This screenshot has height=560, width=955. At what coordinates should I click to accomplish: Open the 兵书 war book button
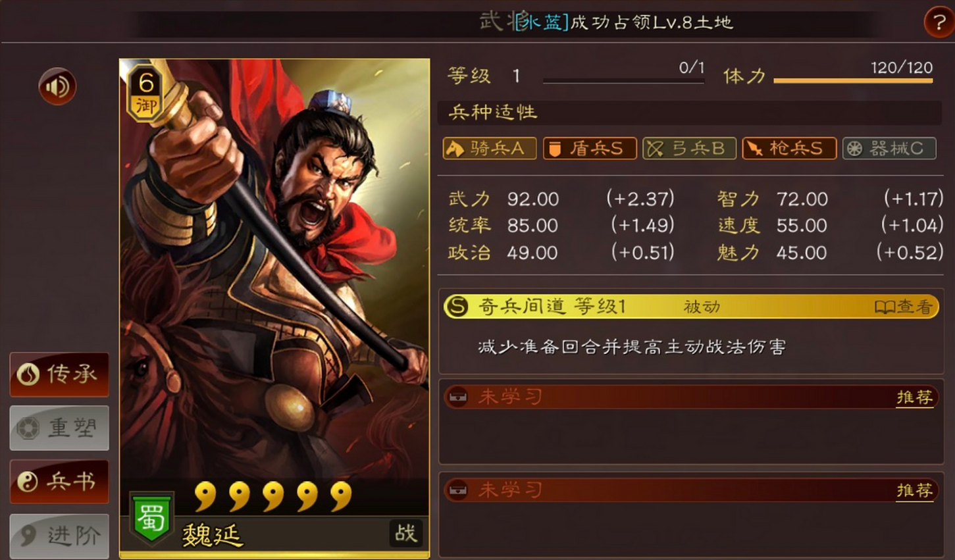(x=59, y=481)
